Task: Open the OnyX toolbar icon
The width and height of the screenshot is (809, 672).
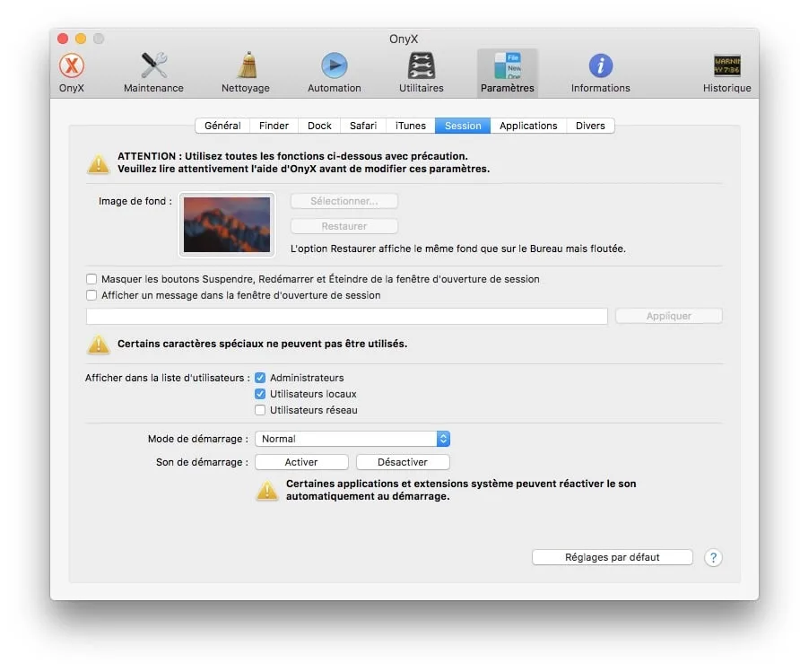Action: [x=71, y=73]
